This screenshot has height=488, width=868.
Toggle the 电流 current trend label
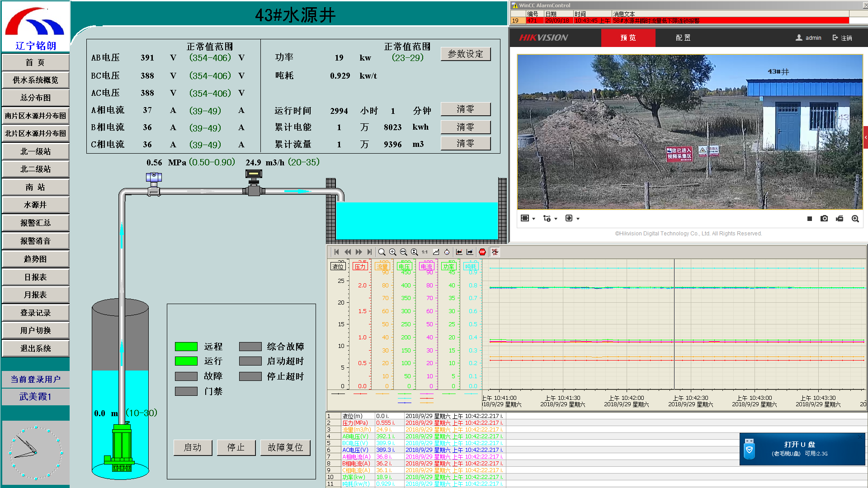pyautogui.click(x=426, y=267)
